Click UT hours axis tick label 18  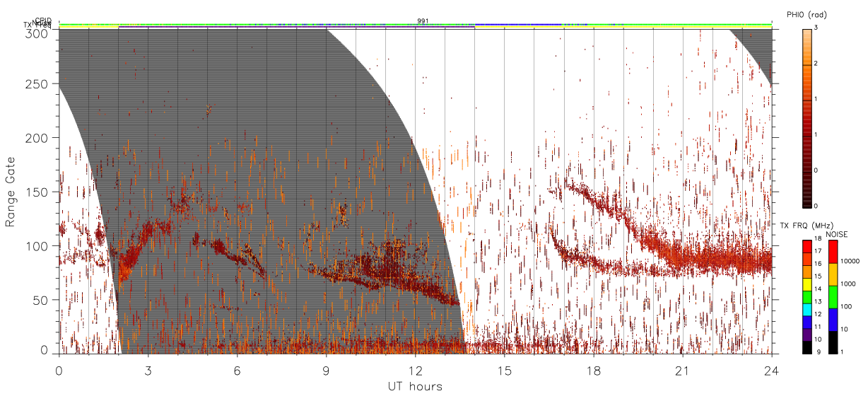pyautogui.click(x=593, y=370)
